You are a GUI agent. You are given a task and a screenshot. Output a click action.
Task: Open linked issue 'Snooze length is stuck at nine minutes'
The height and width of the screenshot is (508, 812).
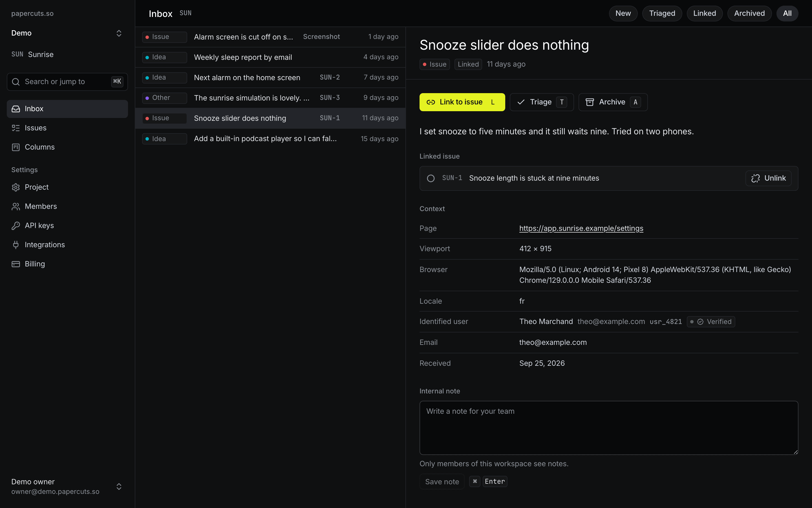(x=534, y=178)
